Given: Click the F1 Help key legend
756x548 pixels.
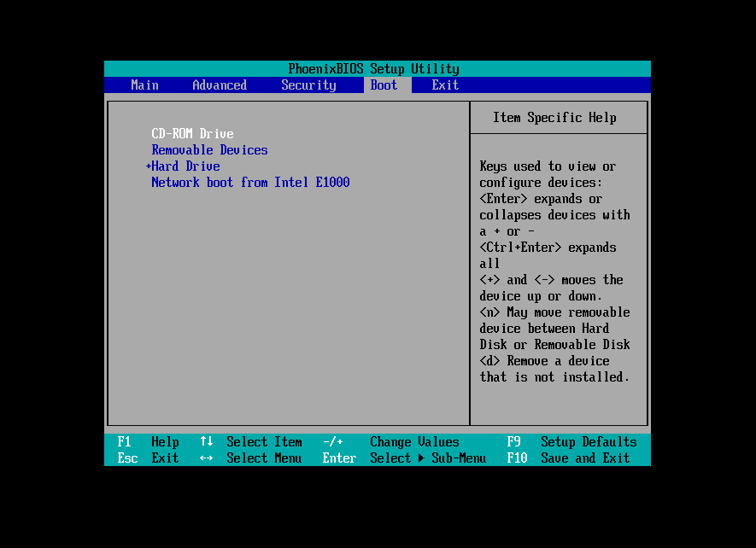Looking at the screenshot, I should (148, 442).
